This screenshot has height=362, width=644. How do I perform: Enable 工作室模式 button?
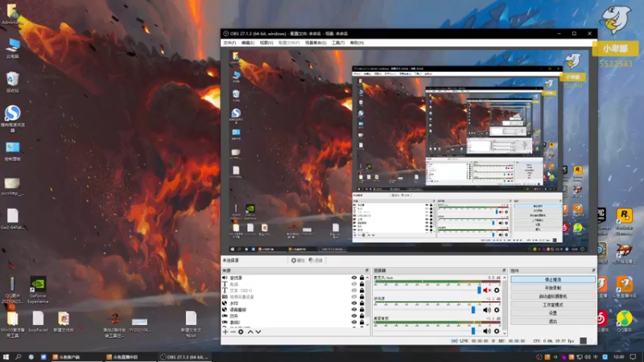coord(553,305)
